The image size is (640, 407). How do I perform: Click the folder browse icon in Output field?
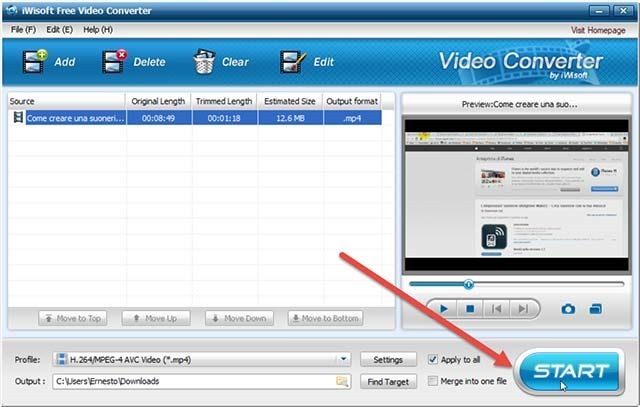[342, 381]
